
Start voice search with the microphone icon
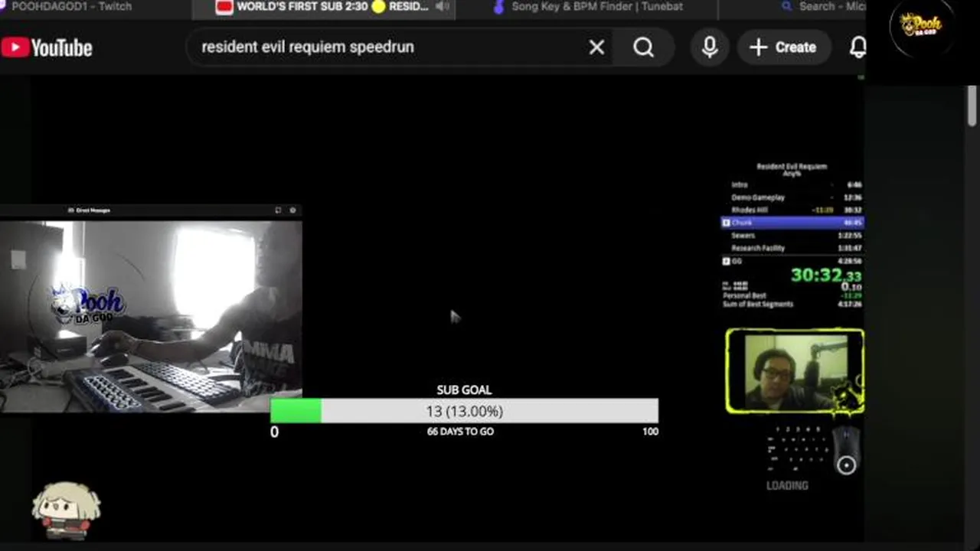coord(710,47)
